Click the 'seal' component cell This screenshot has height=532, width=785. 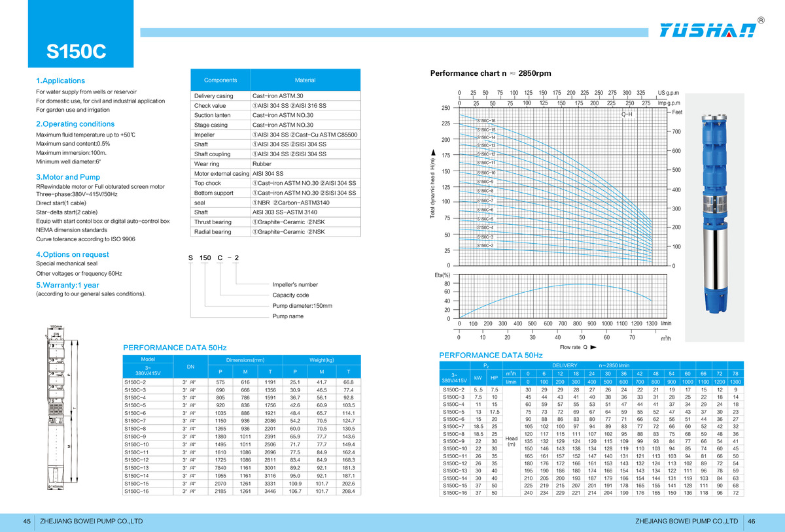[x=220, y=203]
